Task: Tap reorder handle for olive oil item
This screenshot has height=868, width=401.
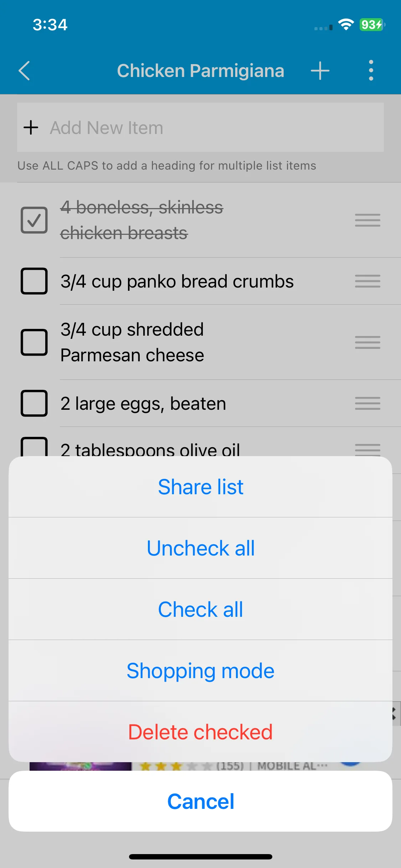Action: [367, 449]
